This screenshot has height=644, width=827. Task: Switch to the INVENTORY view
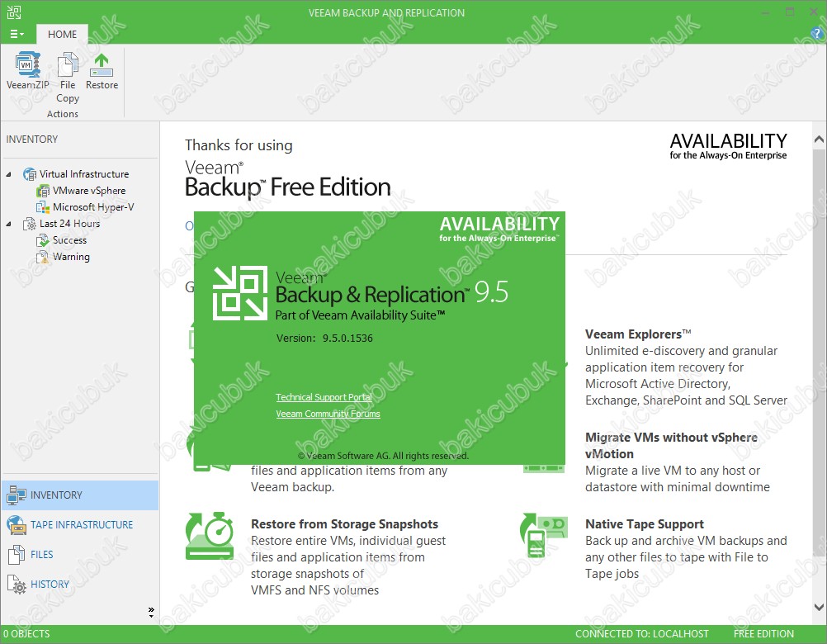click(80, 495)
